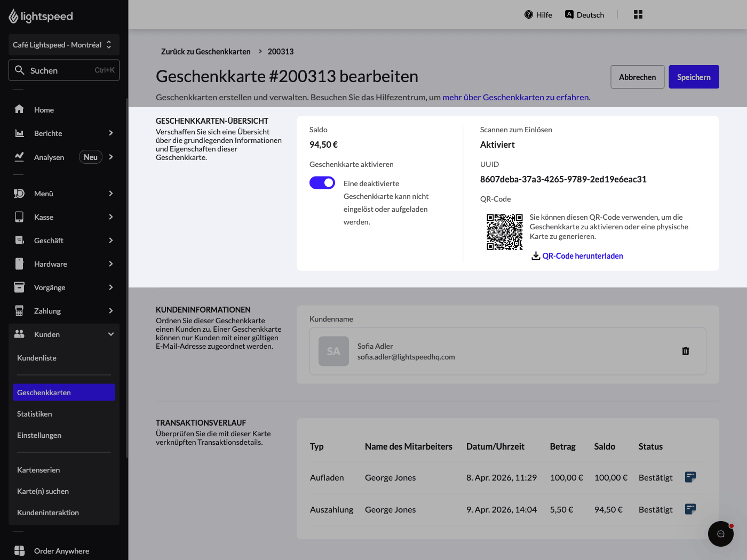Click the Kunden people icon

(x=19, y=334)
